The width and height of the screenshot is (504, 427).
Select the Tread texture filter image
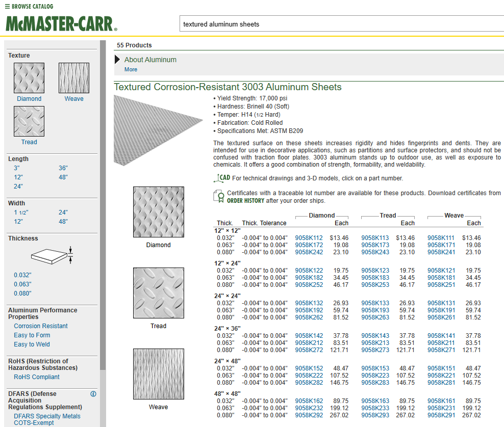tap(29, 121)
